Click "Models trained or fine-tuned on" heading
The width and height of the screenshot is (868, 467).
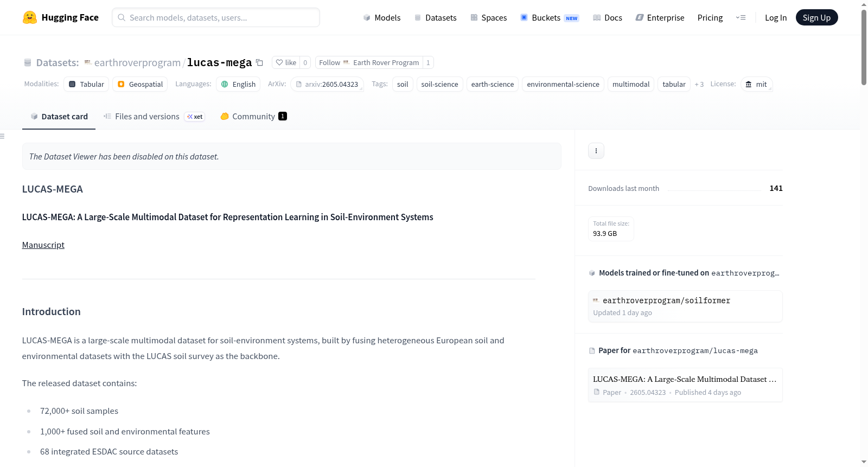[x=654, y=273]
